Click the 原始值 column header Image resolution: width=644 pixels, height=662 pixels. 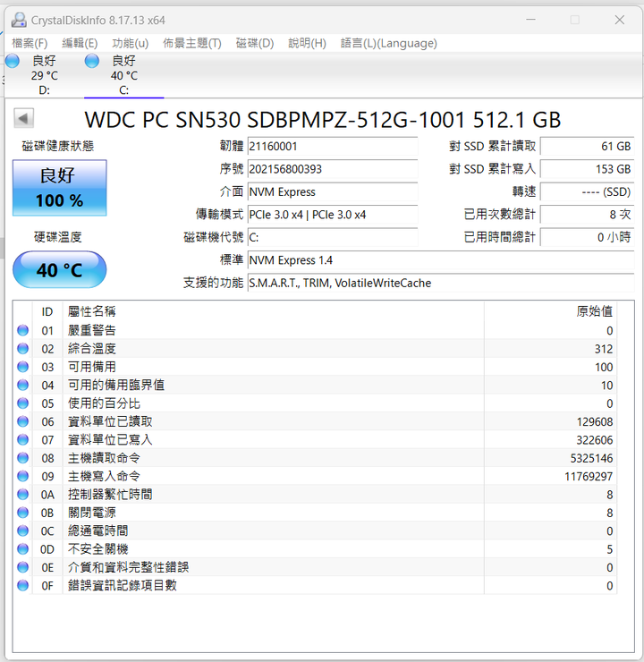[x=551, y=311]
